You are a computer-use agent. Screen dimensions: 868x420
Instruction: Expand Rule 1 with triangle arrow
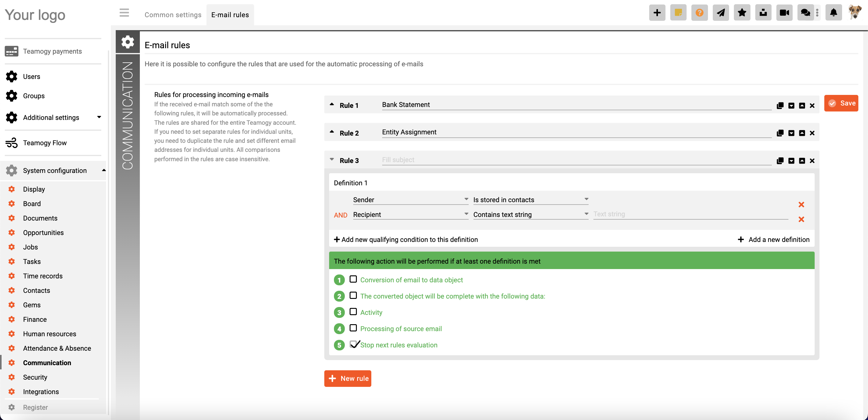[332, 105]
